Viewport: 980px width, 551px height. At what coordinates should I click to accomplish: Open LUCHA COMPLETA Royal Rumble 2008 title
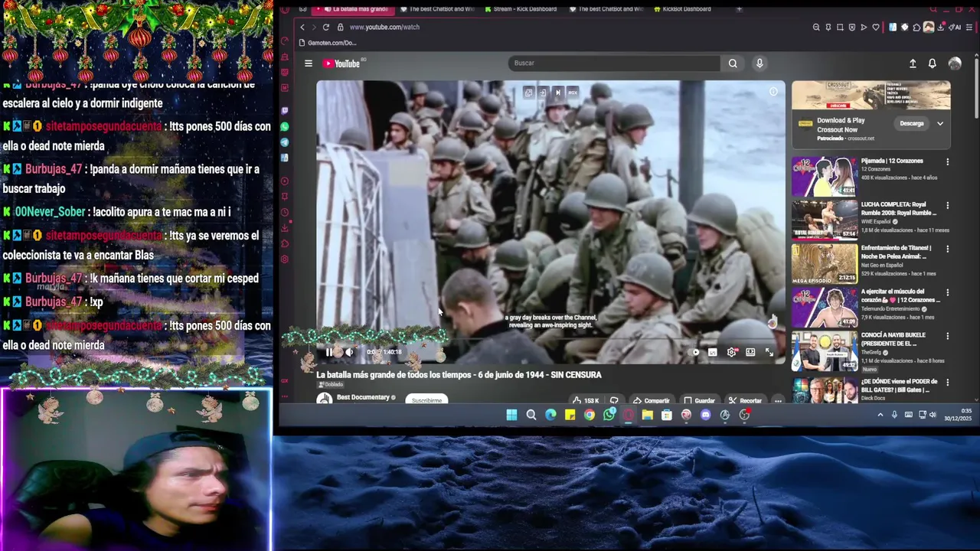(x=899, y=209)
